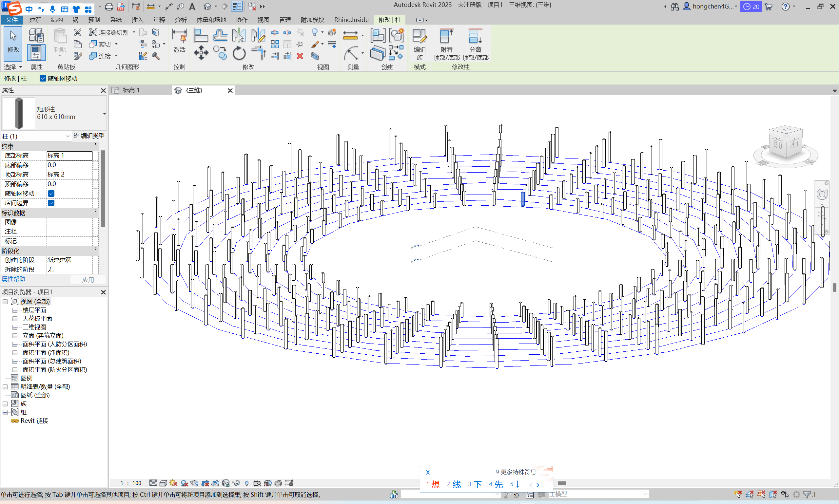This screenshot has width=839, height=504.
Task: Select Revit 链接 in project browser
Action: 34,421
